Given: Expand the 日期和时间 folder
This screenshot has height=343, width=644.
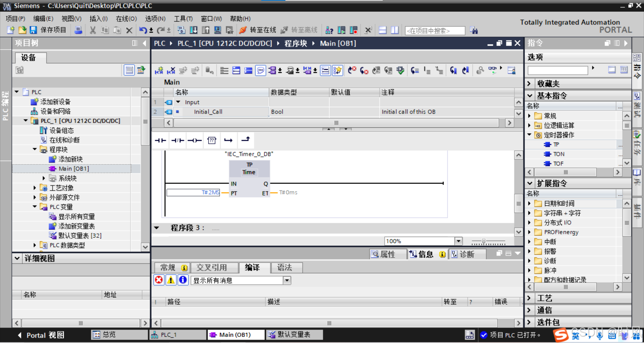Looking at the screenshot, I should 529,203.
